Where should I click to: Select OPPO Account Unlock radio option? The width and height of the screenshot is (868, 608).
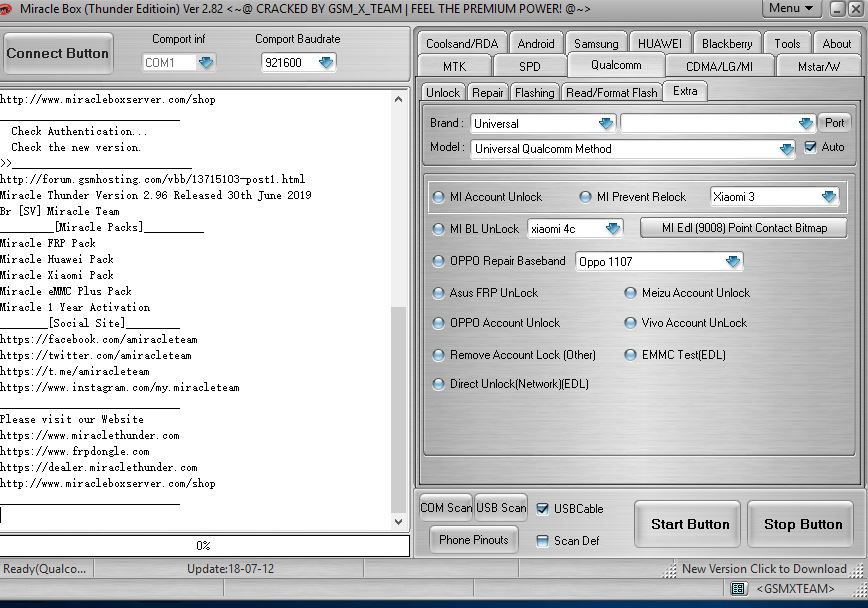click(x=438, y=323)
